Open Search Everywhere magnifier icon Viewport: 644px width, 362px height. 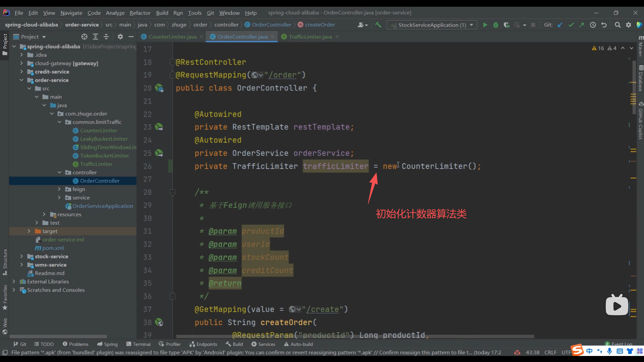(x=617, y=25)
